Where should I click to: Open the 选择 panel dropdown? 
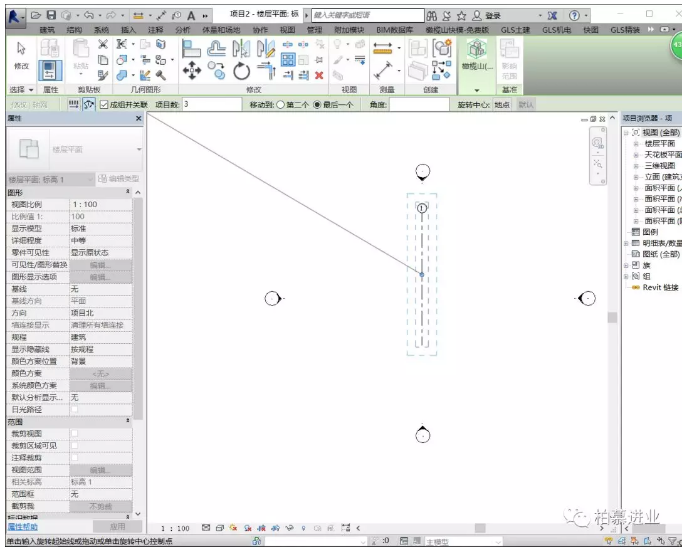pyautogui.click(x=31, y=90)
